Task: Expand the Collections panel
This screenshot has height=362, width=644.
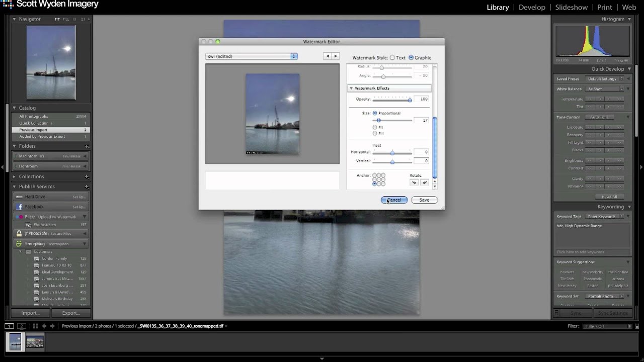Action: point(14,176)
